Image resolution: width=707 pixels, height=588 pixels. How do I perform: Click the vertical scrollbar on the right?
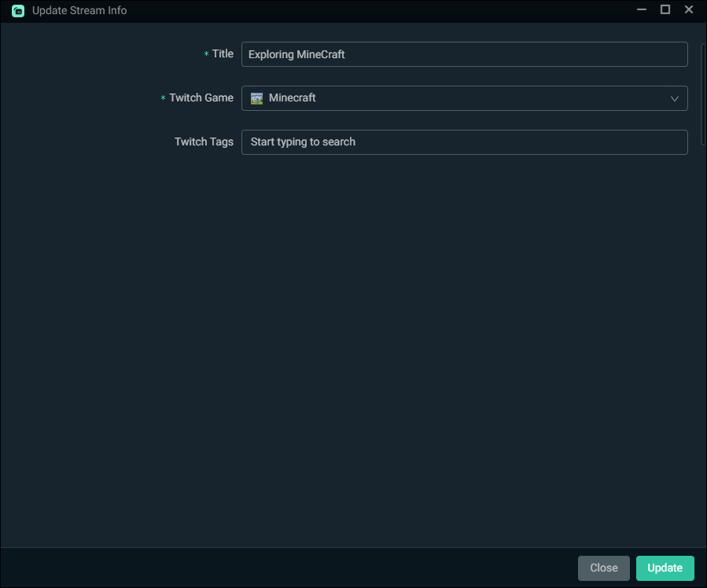tap(703, 94)
